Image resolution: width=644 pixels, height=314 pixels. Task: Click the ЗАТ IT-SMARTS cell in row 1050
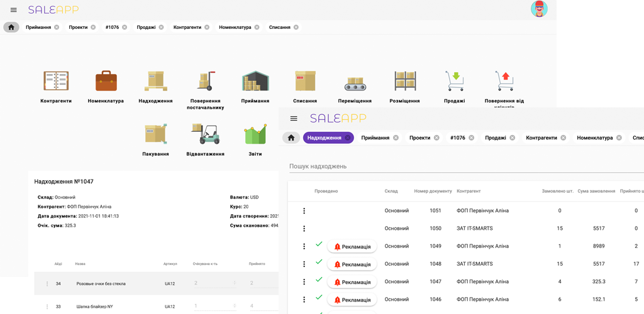[474, 229]
